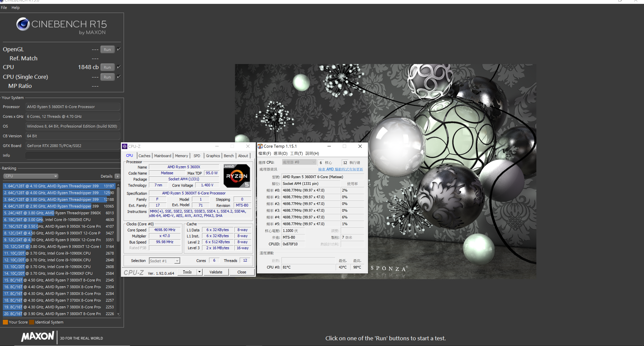Open the 選項(O) menu in Core Temp
The height and width of the screenshot is (346, 644).
pyautogui.click(x=280, y=153)
